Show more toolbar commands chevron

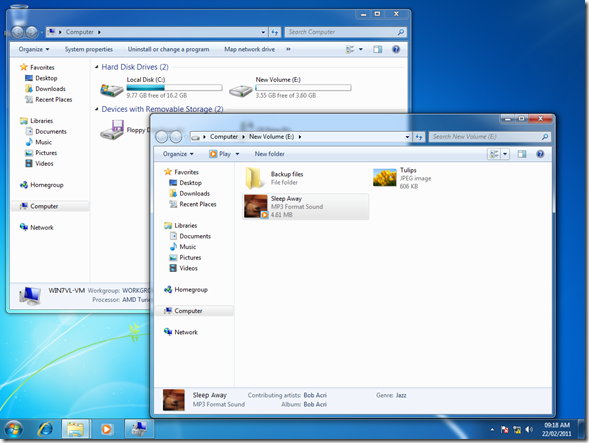coord(288,49)
